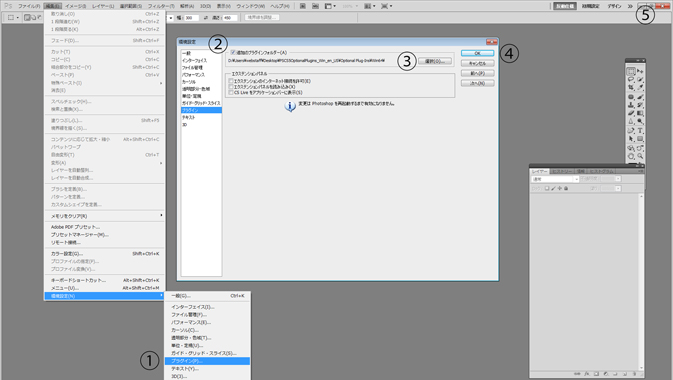The height and width of the screenshot is (380, 673).
Task: Click the width (幅) input field
Action: (191, 18)
